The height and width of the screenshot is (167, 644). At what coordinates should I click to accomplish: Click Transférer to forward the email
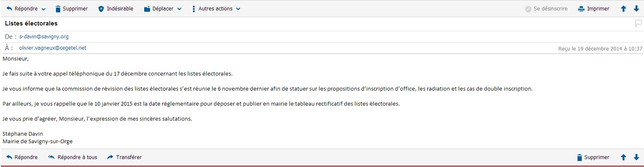coord(125,157)
